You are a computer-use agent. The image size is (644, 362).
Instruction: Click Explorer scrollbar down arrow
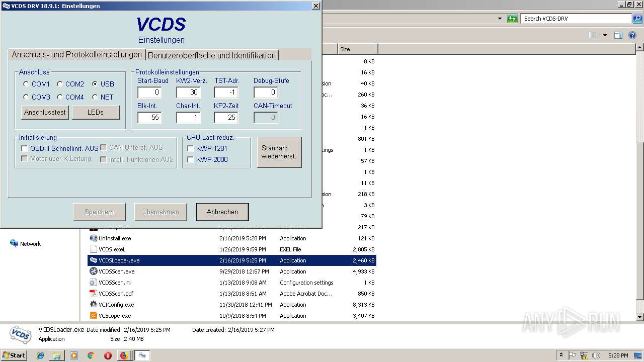pos(640,317)
